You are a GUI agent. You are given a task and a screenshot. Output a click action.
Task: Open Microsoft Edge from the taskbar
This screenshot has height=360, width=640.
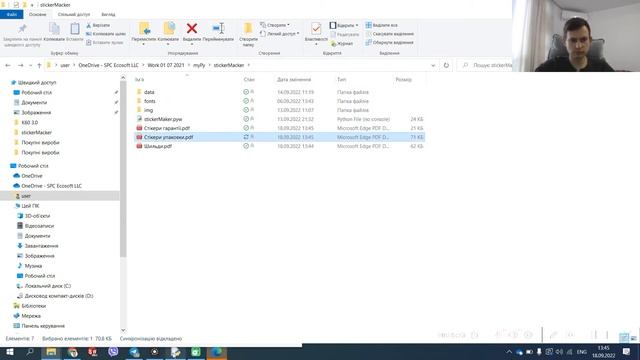[x=217, y=352]
